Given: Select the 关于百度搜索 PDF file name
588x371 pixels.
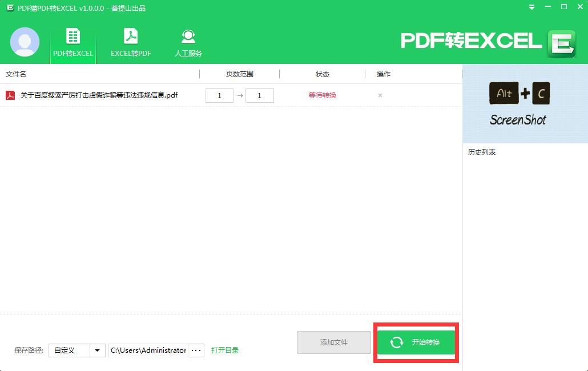Looking at the screenshot, I should pyautogui.click(x=99, y=95).
